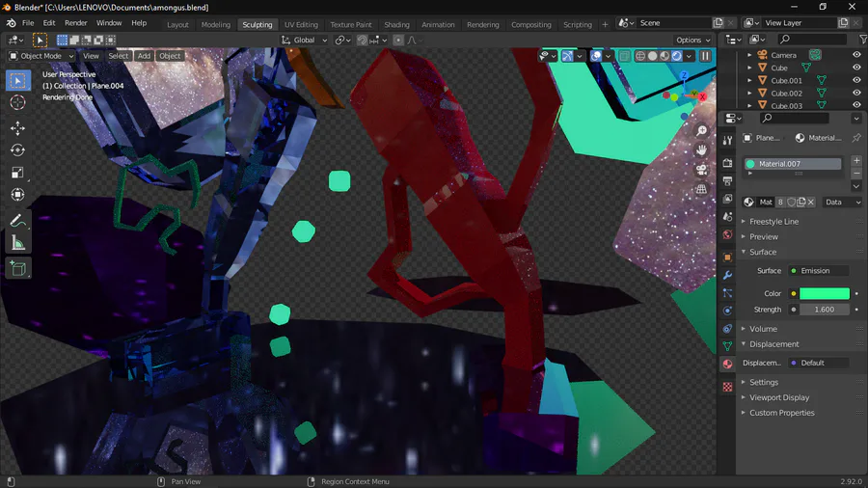This screenshot has width=868, height=488.
Task: Toggle snapping magnet icon
Action: click(362, 40)
